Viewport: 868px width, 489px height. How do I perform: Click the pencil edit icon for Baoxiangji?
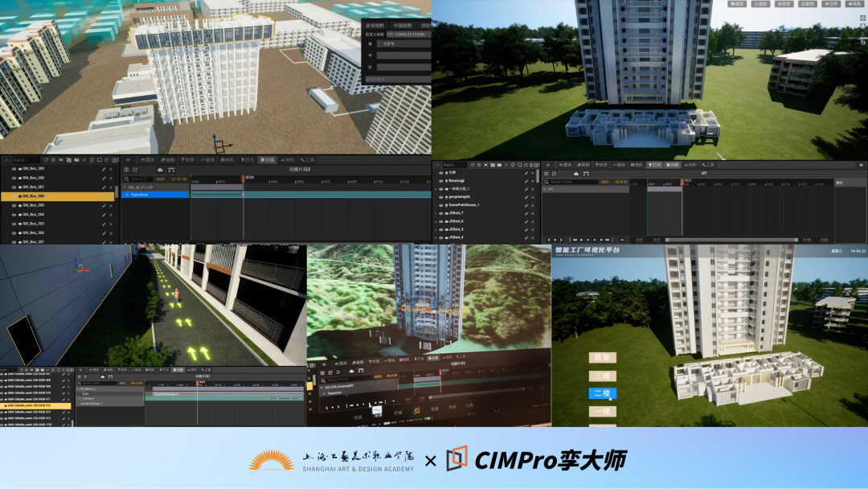pyautogui.click(x=526, y=180)
